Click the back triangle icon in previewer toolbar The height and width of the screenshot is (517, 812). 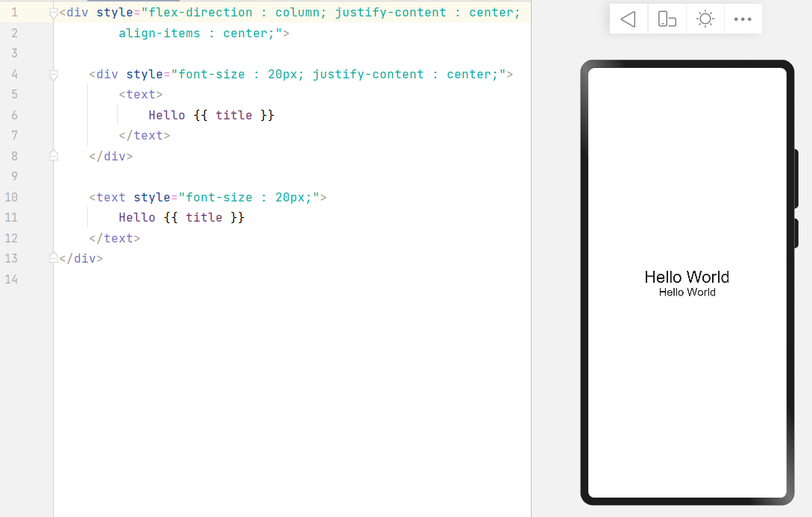coord(629,19)
